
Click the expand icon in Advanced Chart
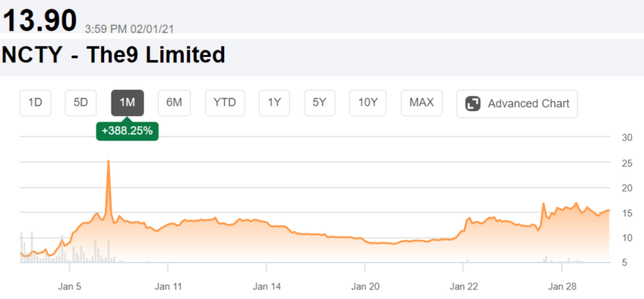473,103
